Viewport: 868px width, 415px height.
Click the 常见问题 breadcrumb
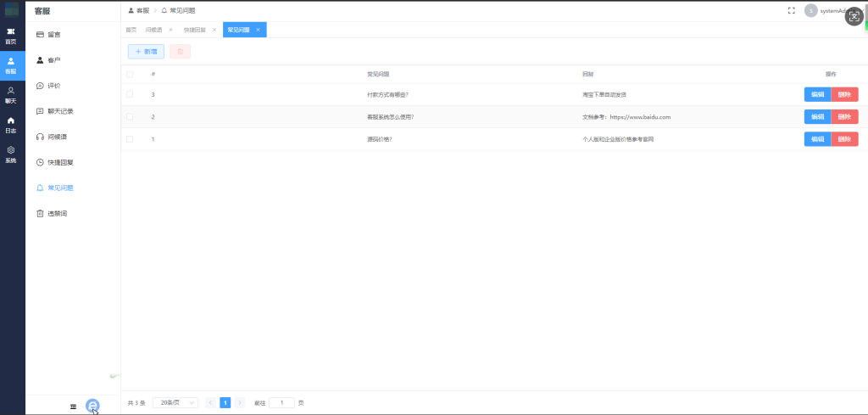coord(178,10)
